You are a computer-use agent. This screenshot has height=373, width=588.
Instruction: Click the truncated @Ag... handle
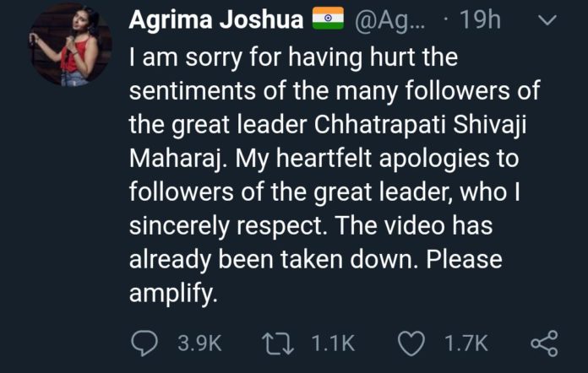coord(389,20)
